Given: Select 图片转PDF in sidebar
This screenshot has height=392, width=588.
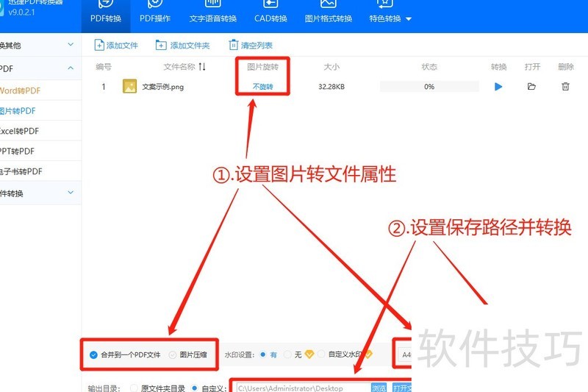Looking at the screenshot, I should coord(18,110).
